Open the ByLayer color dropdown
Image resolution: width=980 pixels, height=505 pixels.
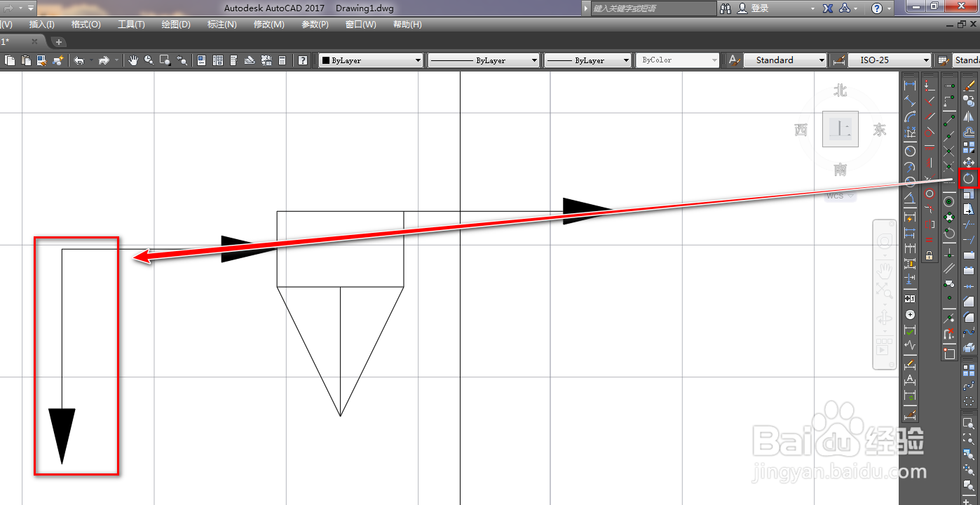(x=371, y=60)
